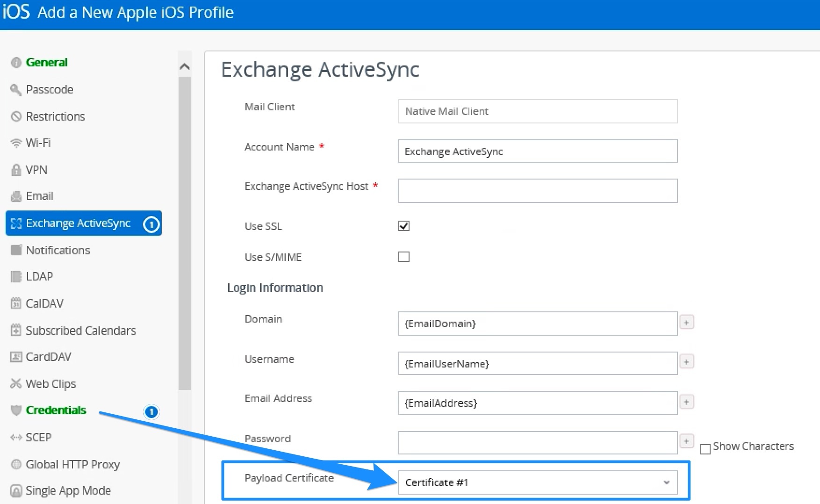
Task: Click the VPN padlock icon
Action: (x=16, y=170)
